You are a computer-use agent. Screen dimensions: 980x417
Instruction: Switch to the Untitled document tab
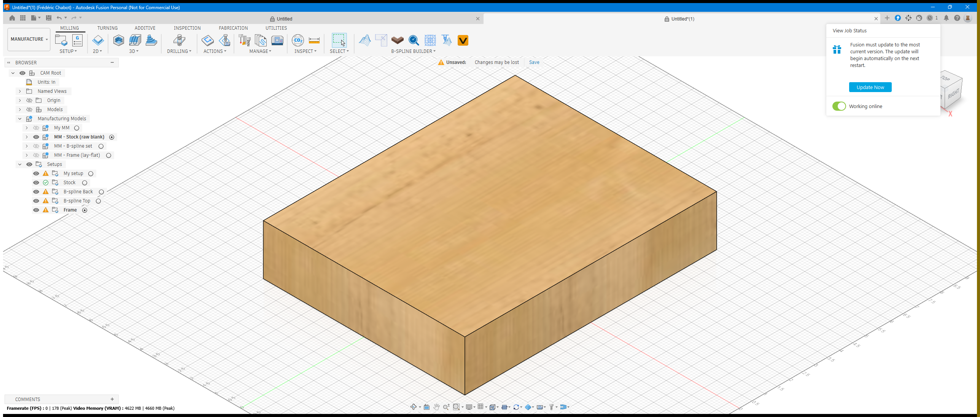point(282,19)
